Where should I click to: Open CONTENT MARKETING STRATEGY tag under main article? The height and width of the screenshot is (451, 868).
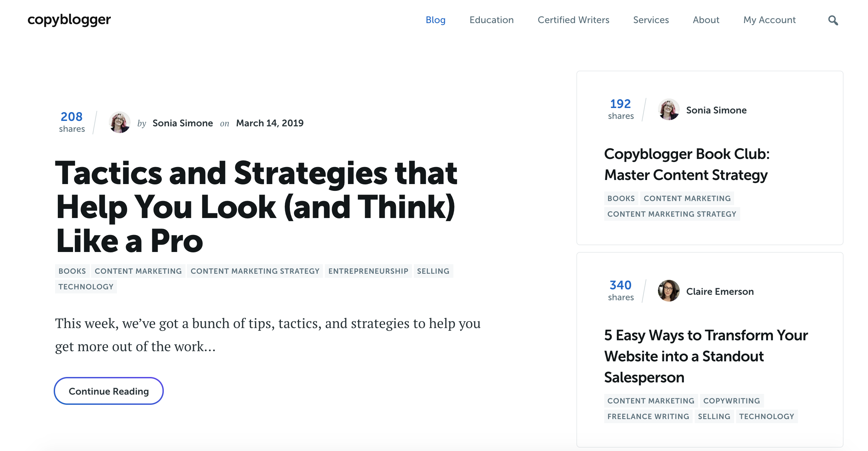[x=255, y=271]
